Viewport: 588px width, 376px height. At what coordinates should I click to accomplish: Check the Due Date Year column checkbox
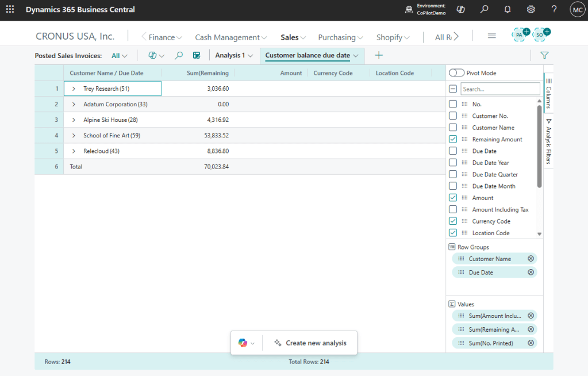click(x=453, y=163)
